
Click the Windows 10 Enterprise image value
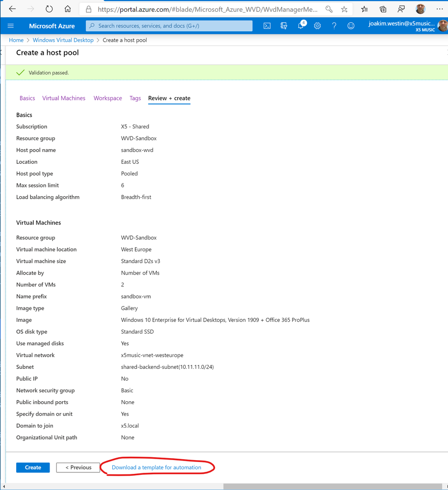215,320
